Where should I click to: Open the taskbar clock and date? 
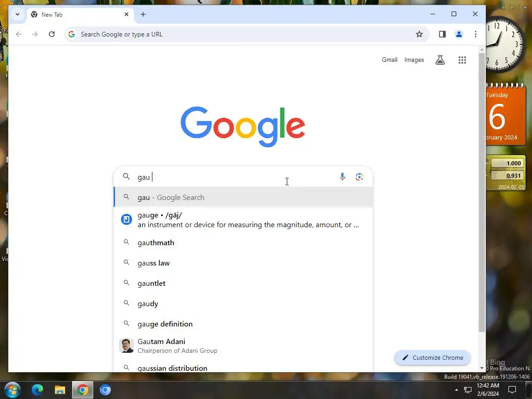[x=488, y=389]
